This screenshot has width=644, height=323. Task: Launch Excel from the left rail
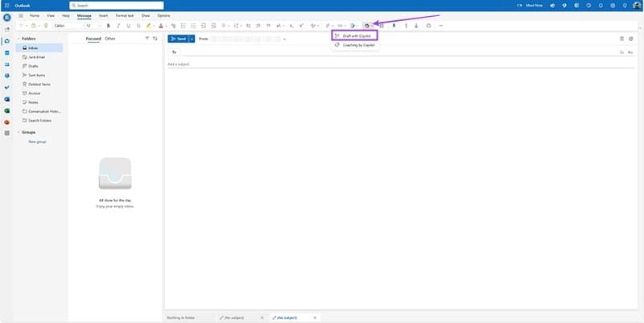click(6, 110)
